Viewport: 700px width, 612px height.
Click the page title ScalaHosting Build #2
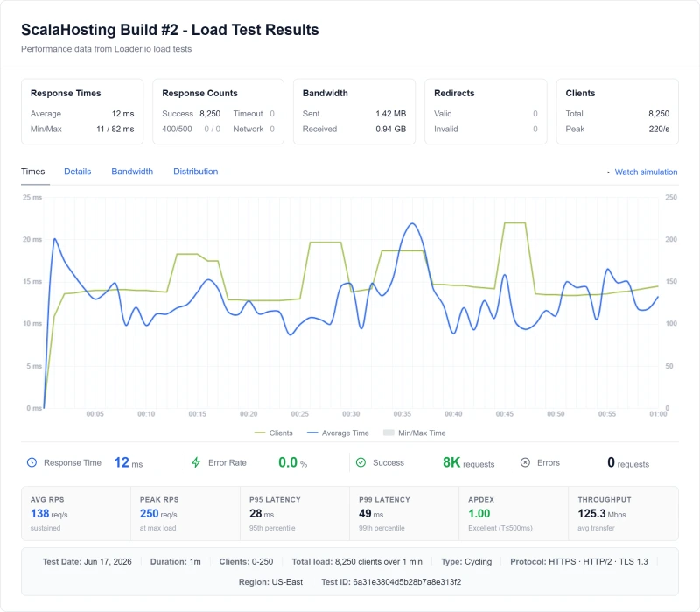tap(170, 30)
